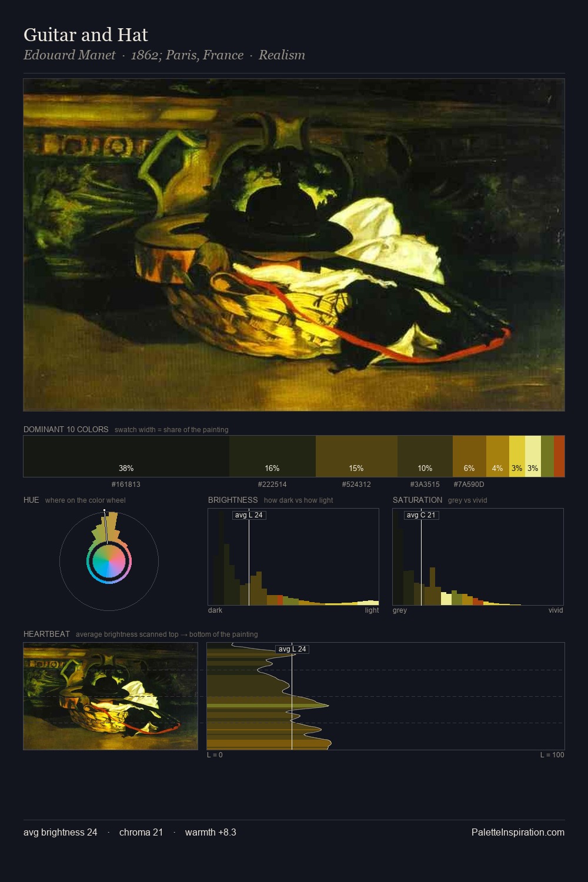Click the vivid axis label
The height and width of the screenshot is (882, 588).
point(556,610)
